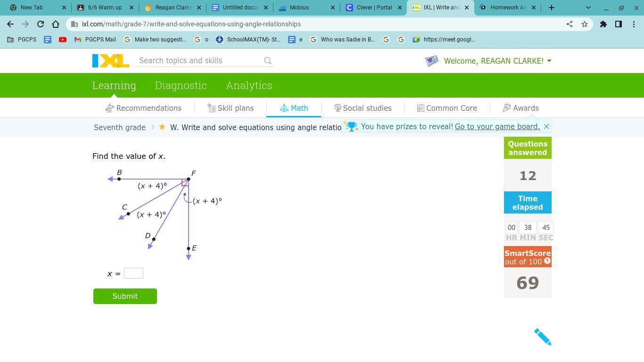The image size is (644, 362).
Task: Switch to the Clever Portal browser tab
Action: pyautogui.click(x=372, y=8)
